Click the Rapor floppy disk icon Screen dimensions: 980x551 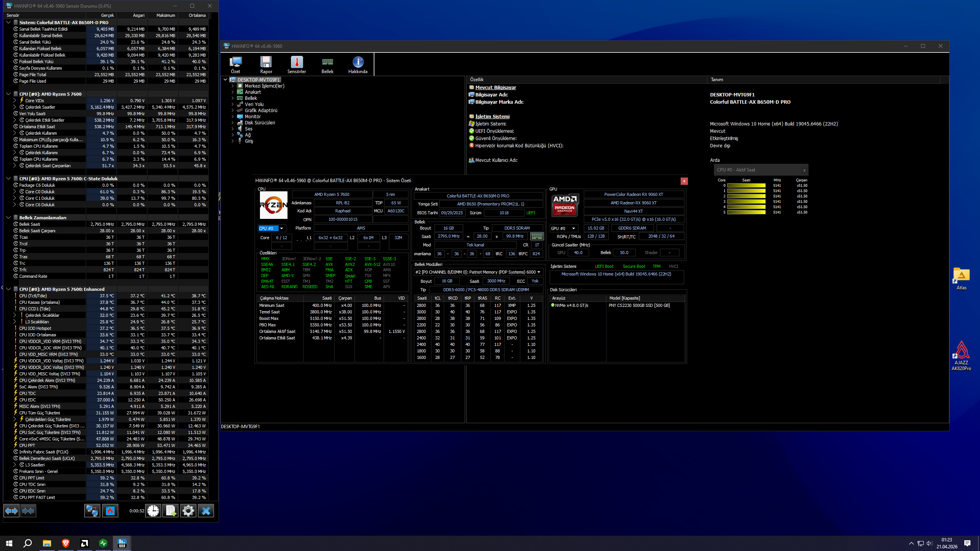[x=266, y=64]
